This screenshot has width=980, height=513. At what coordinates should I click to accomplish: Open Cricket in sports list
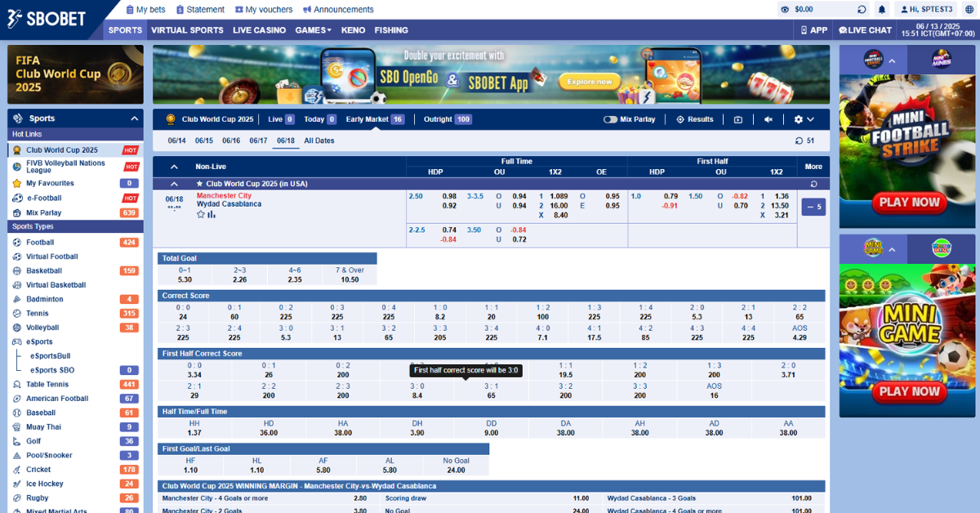point(38,470)
